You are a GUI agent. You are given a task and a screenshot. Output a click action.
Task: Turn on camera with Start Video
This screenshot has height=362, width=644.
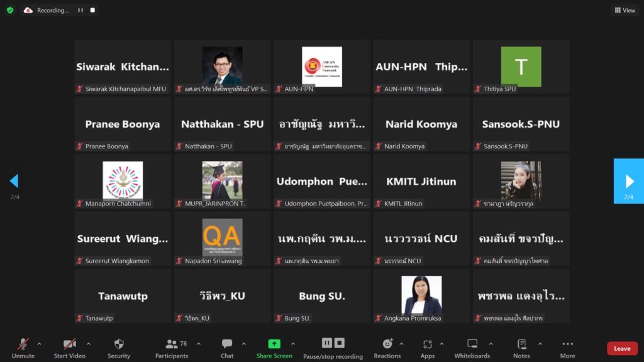click(x=69, y=348)
